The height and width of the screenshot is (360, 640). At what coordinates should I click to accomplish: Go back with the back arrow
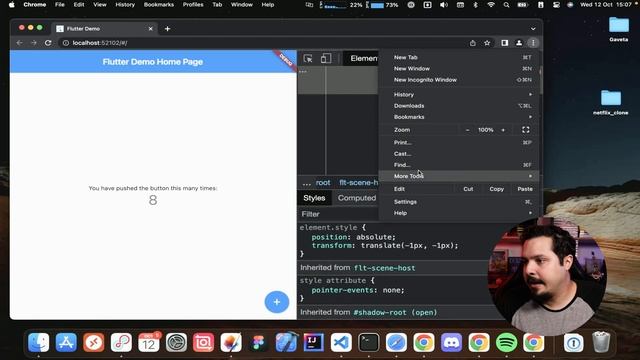pyautogui.click(x=20, y=43)
